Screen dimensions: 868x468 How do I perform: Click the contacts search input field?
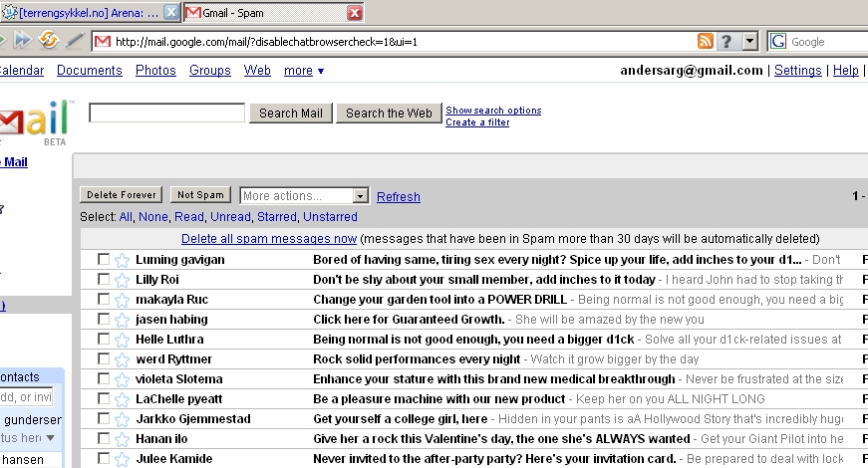(26, 396)
